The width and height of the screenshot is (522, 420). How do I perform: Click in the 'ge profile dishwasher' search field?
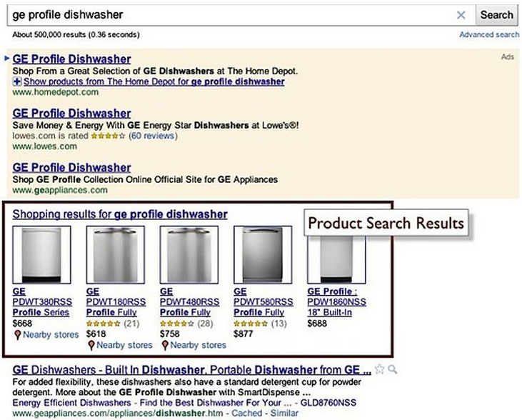[229, 15]
